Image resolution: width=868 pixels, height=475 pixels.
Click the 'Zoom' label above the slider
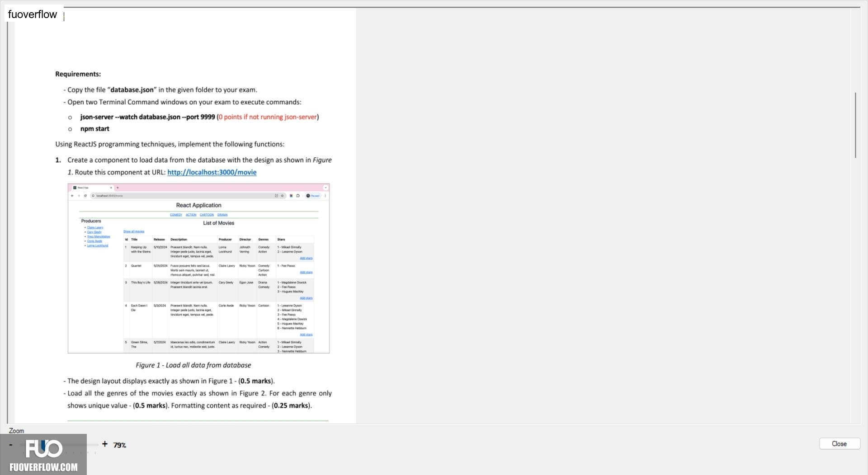[16, 431]
